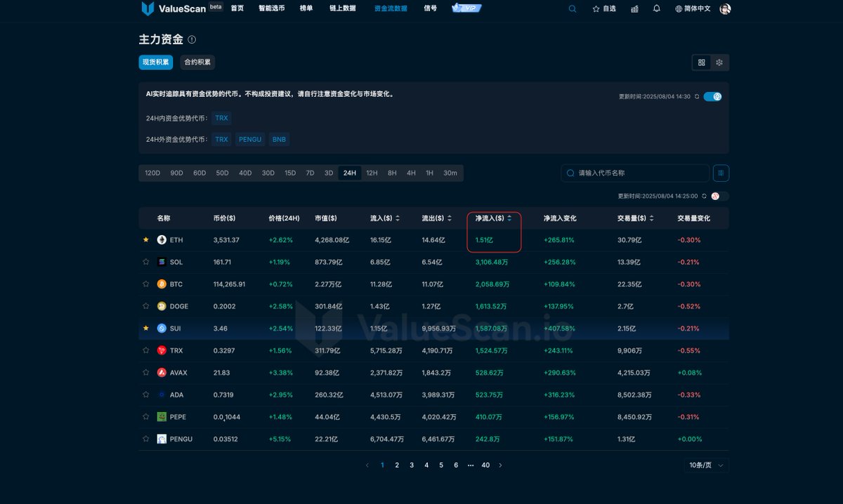Select the 120D time range
Viewport: 843px width, 504px height.
(x=152, y=173)
